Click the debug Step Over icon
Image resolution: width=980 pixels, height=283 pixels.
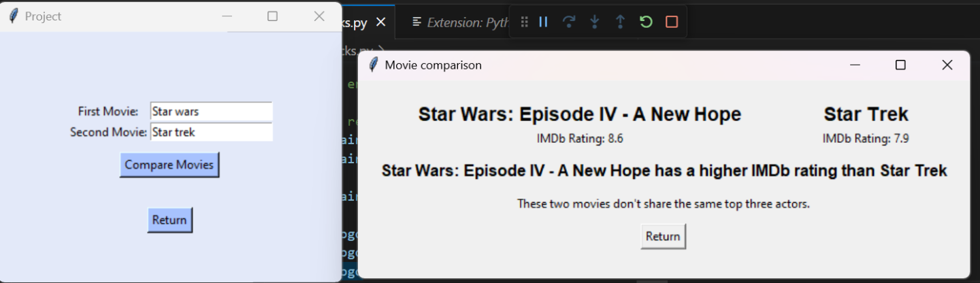(569, 22)
